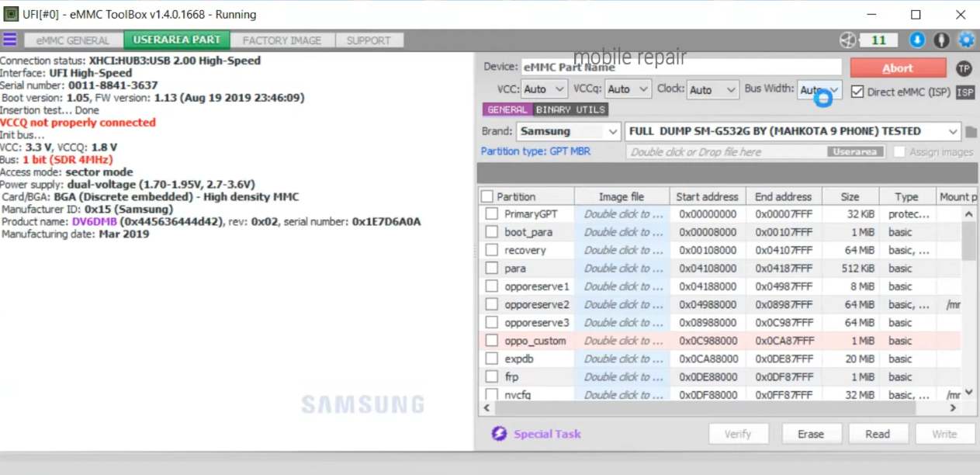Screen dimensions: 980x475
Task: Click the Erase button
Action: (811, 434)
